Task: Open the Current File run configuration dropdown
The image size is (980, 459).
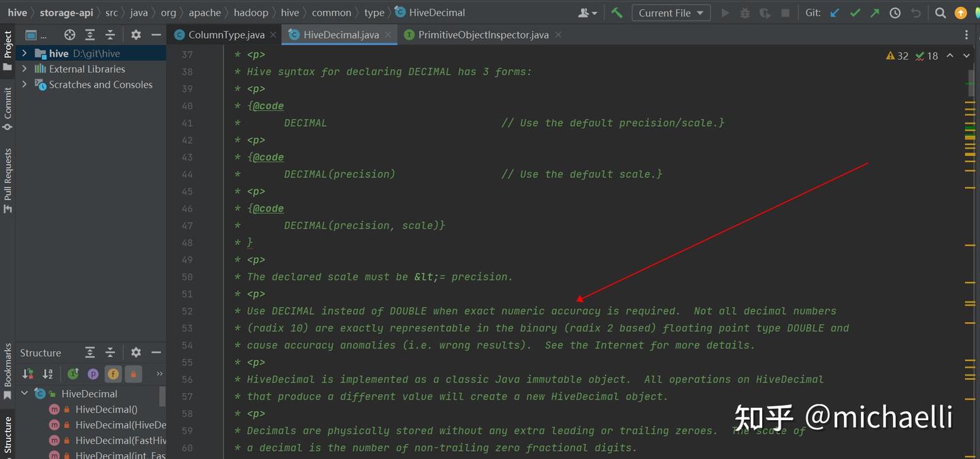Action: [671, 12]
